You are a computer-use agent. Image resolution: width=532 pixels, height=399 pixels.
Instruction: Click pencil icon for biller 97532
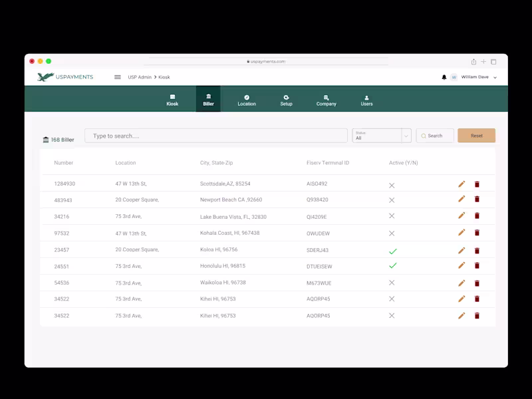tap(462, 232)
